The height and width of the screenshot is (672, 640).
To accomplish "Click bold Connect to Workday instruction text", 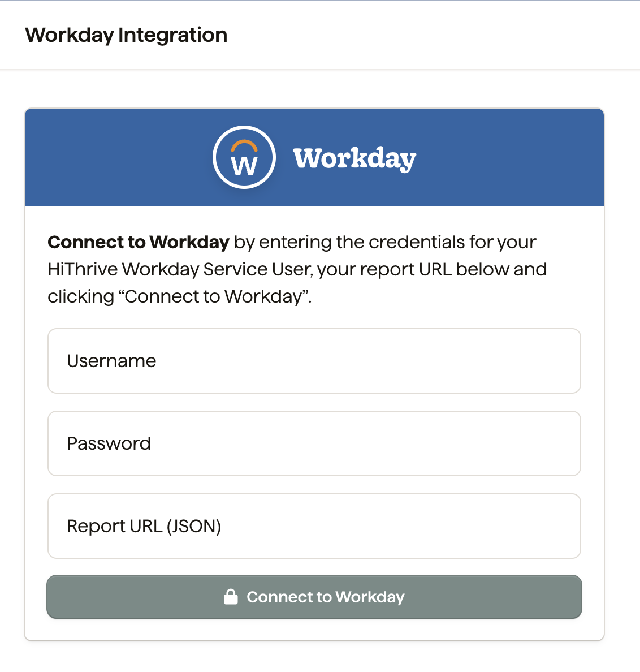I will (x=138, y=242).
